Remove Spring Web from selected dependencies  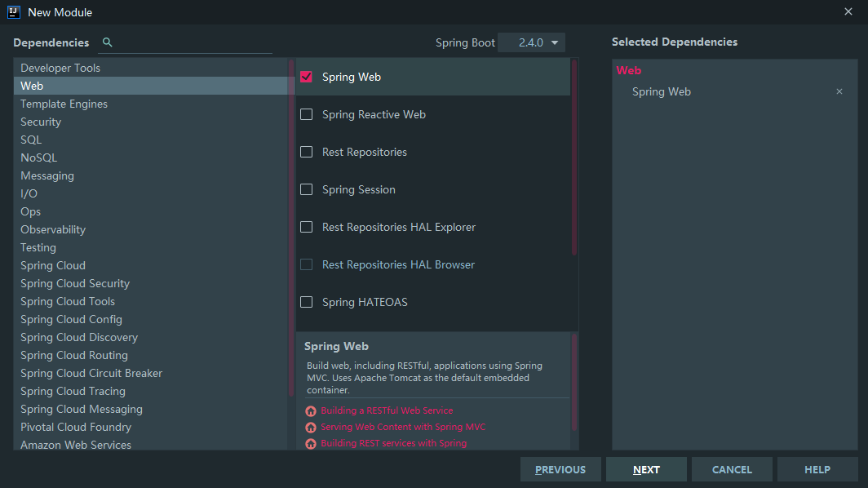839,91
